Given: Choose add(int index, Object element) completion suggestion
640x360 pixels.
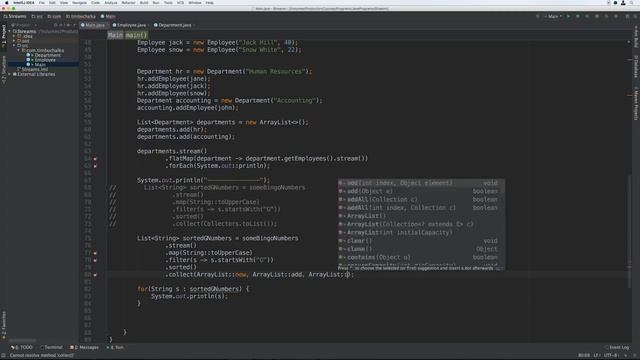Looking at the screenshot, I should (x=421, y=183).
